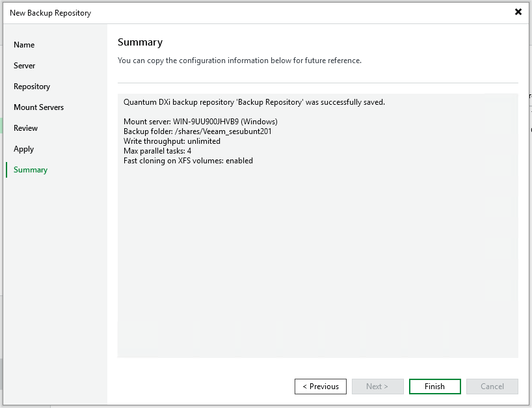Viewport: 532px width, 408px height.
Task: Click the Backup folder path line
Action: pyautogui.click(x=197, y=131)
